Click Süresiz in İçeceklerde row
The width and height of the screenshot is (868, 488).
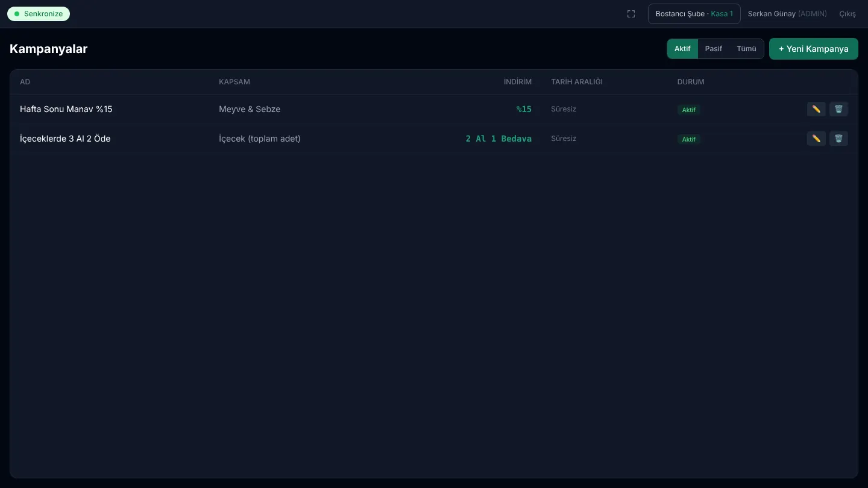(x=564, y=139)
